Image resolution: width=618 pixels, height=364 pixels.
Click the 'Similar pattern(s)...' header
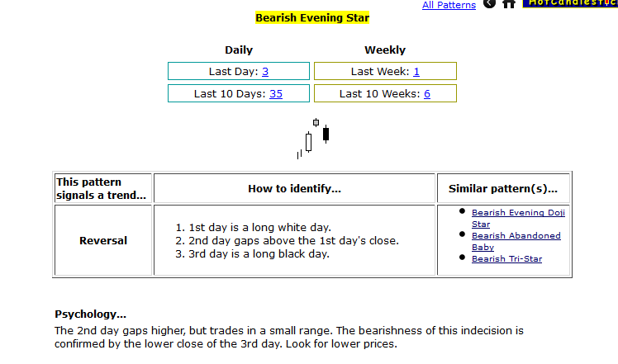(x=503, y=189)
